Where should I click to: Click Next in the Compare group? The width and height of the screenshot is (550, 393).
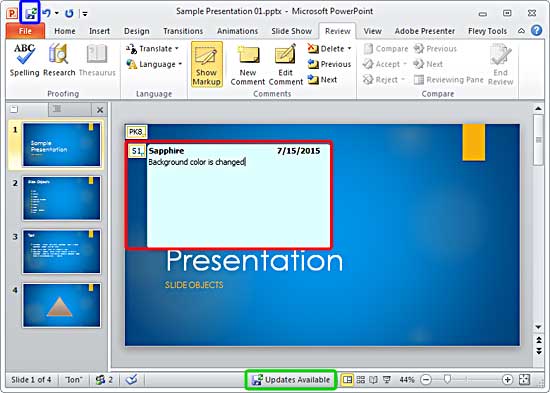point(428,64)
